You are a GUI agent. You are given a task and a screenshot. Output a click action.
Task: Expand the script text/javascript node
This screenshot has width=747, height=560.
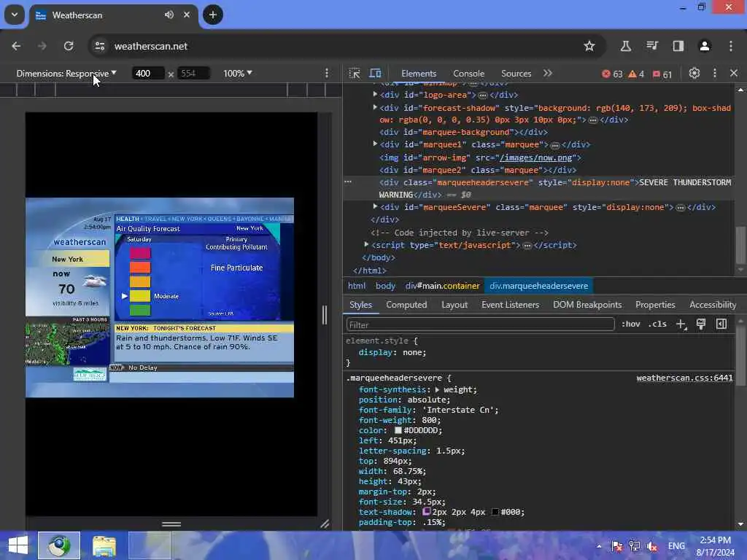point(366,244)
